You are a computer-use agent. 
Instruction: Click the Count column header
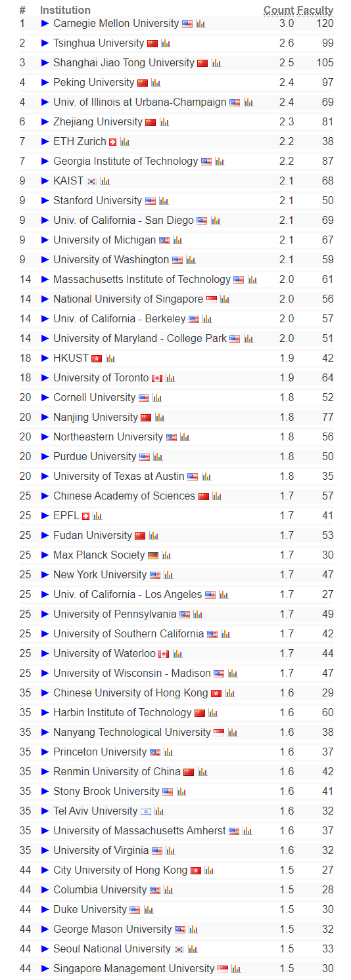[278, 10]
